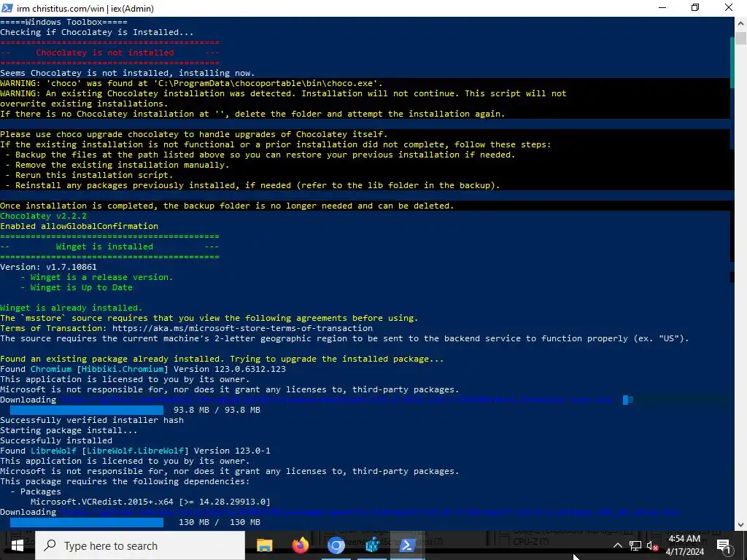Click the title text 'irm christitus.com/win | iex(Admin)'
The height and width of the screenshot is (560, 747).
(85, 8)
